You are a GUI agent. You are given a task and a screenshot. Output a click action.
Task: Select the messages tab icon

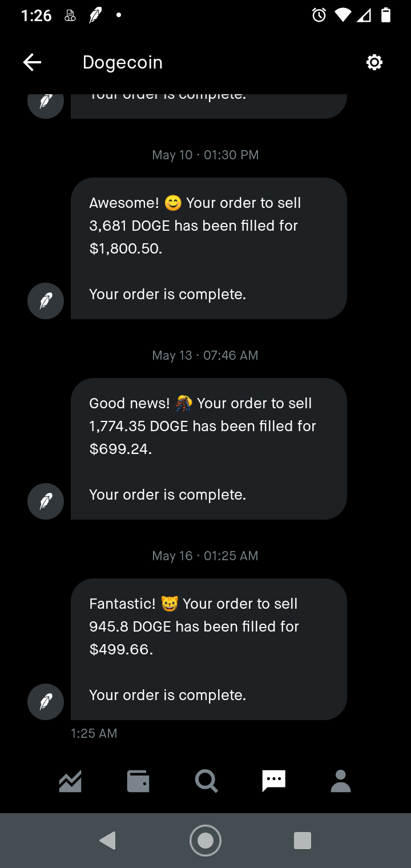point(273,781)
